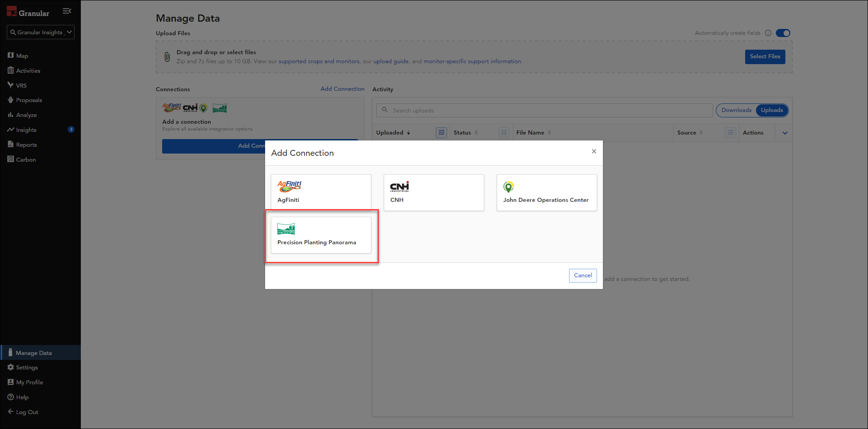This screenshot has width=868, height=429.
Task: Click the John Deere pin logo in Connections card
Action: (204, 108)
